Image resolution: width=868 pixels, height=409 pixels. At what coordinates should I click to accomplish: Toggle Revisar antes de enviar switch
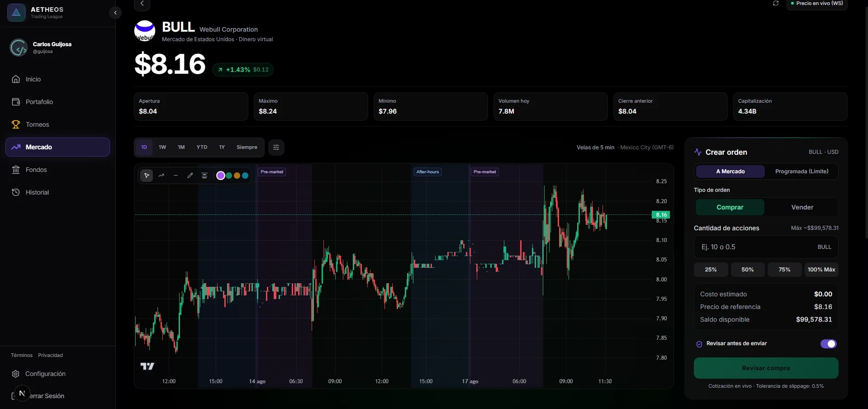point(828,344)
